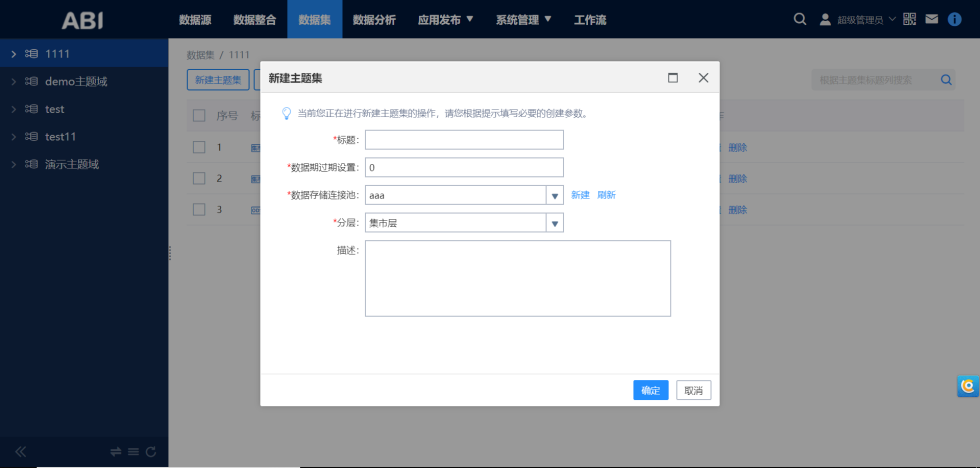Collapse the sidebar with double-arrow icon

(21, 452)
